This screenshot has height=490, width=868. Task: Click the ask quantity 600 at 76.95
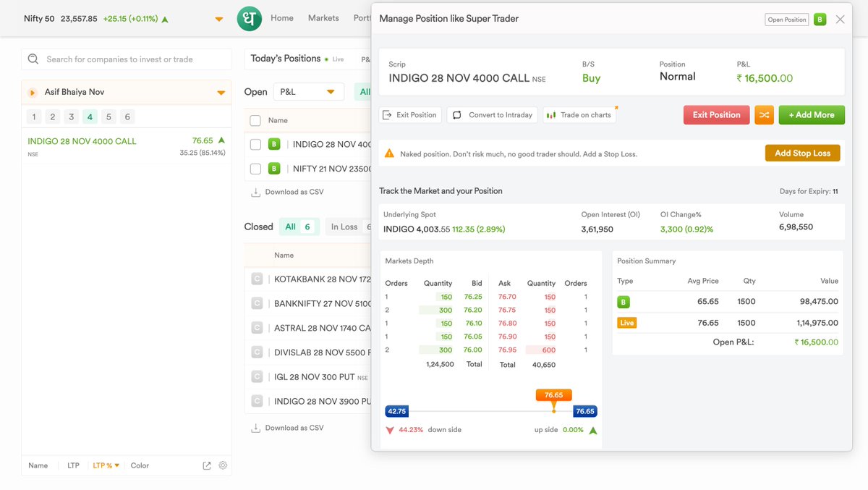click(x=549, y=350)
